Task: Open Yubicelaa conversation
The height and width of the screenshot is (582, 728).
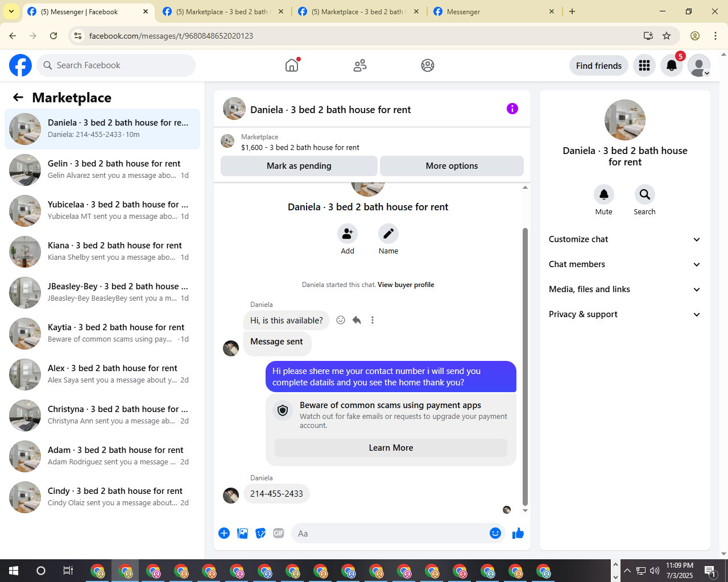Action: click(102, 211)
